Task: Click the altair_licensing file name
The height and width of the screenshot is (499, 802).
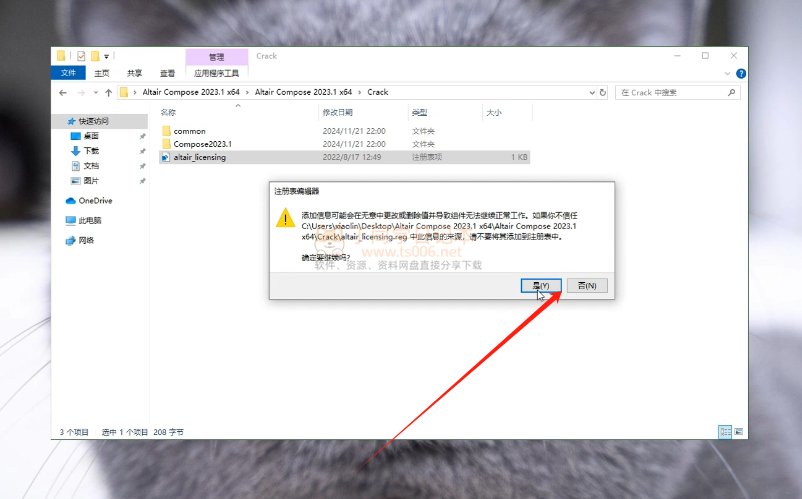Action: pos(199,157)
